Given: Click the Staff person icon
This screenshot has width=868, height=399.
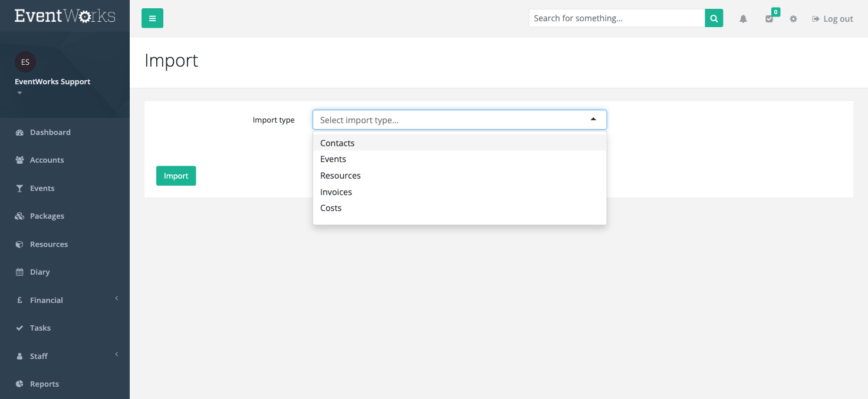Looking at the screenshot, I should click(19, 357).
